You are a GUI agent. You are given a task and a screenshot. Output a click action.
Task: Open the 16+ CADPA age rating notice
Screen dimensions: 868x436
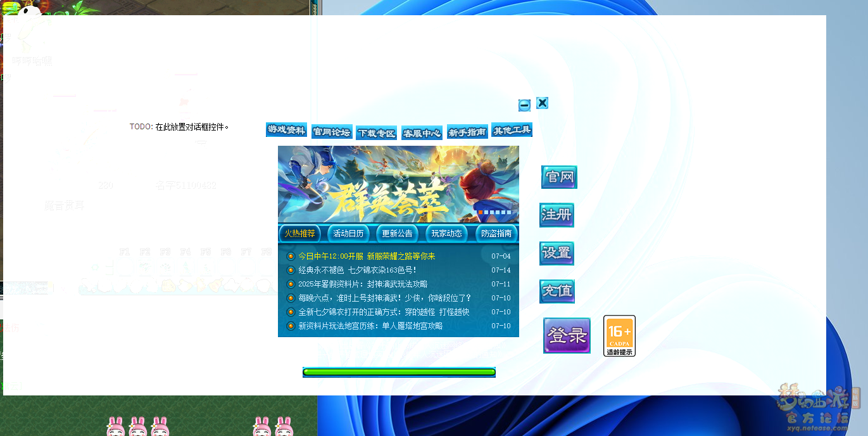click(x=619, y=336)
